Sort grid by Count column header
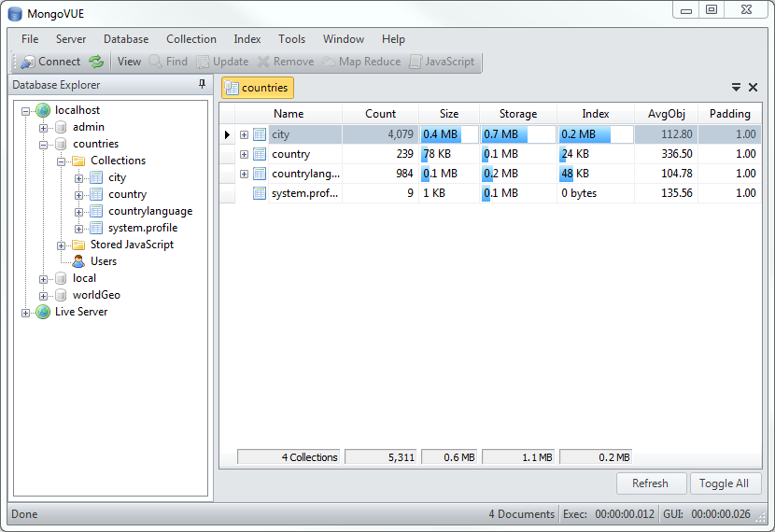 pyautogui.click(x=380, y=114)
